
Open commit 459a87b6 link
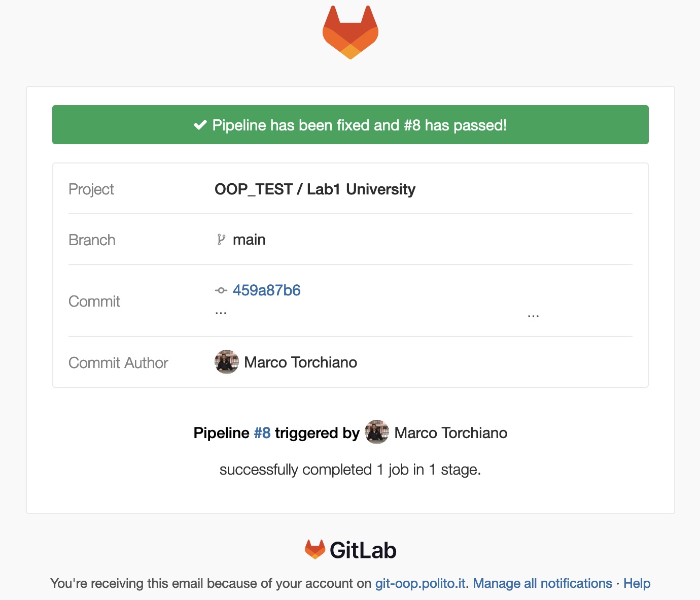[x=266, y=290]
